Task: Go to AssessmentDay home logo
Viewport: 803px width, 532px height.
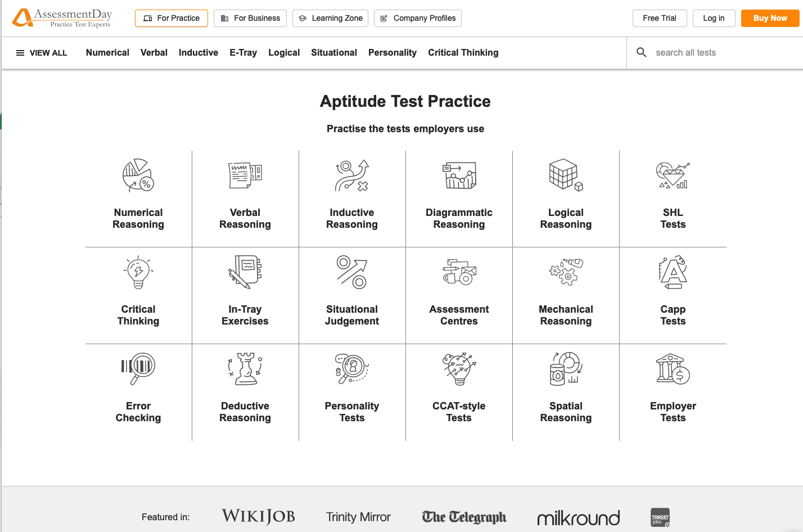Action: point(62,18)
